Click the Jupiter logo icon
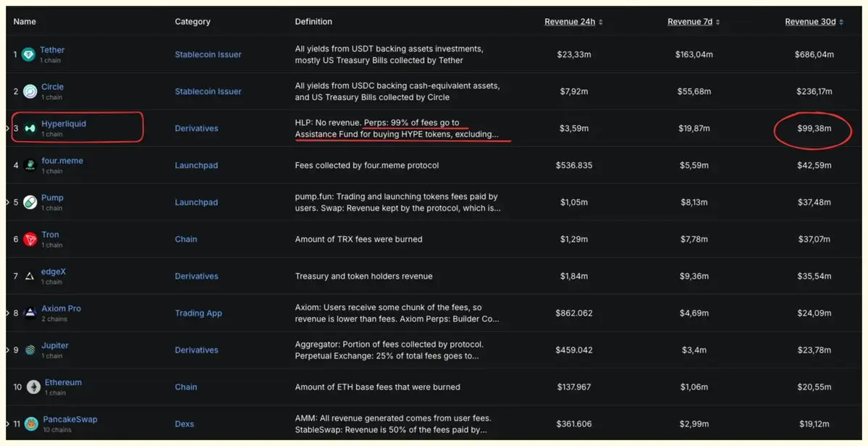The image size is (868, 446). 30,350
